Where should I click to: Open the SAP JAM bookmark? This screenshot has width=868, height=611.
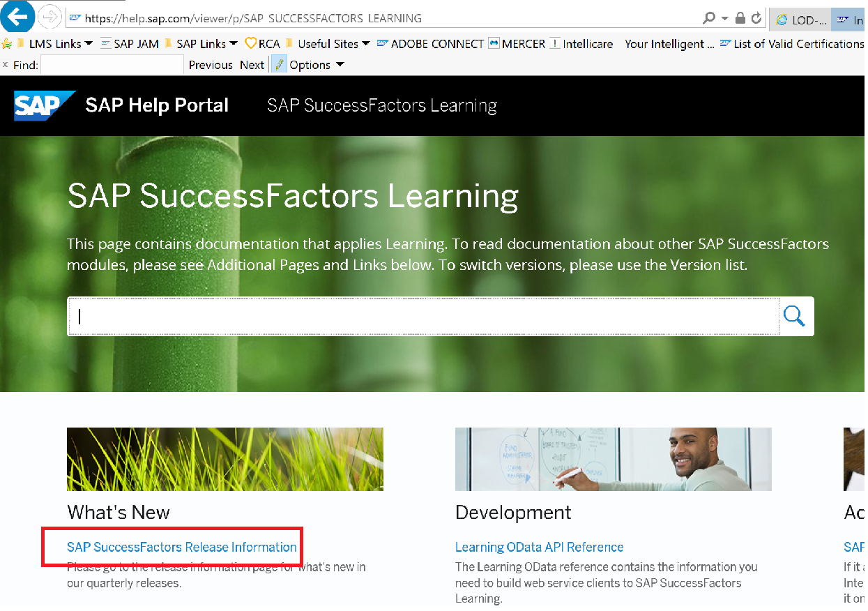[x=130, y=44]
